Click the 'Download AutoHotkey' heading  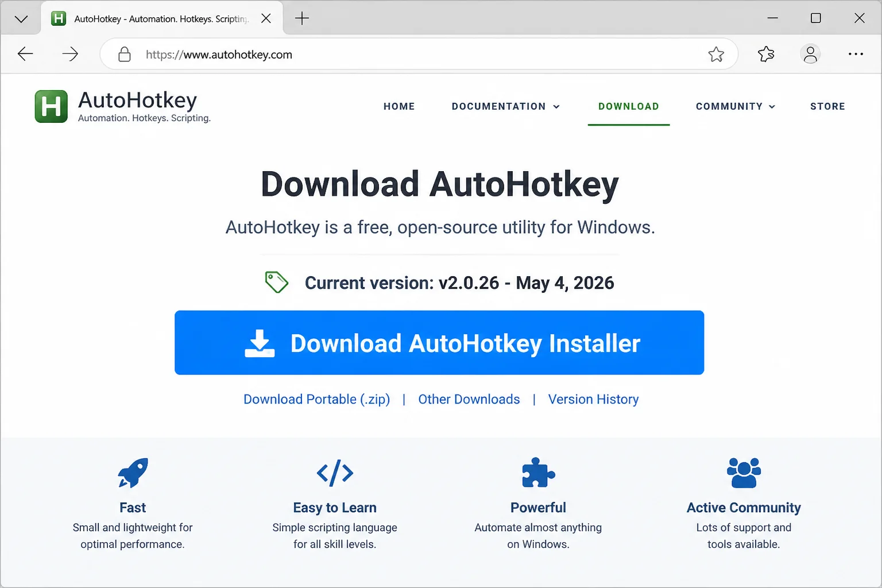tap(439, 184)
